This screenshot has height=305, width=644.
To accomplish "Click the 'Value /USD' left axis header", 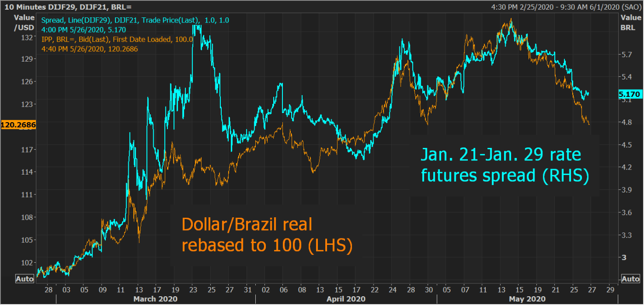I will pos(23,23).
